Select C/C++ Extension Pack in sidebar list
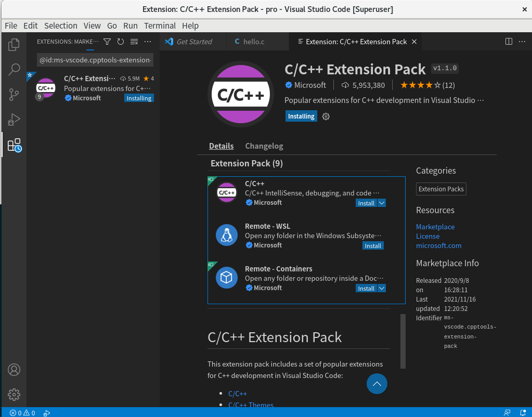 click(x=93, y=88)
